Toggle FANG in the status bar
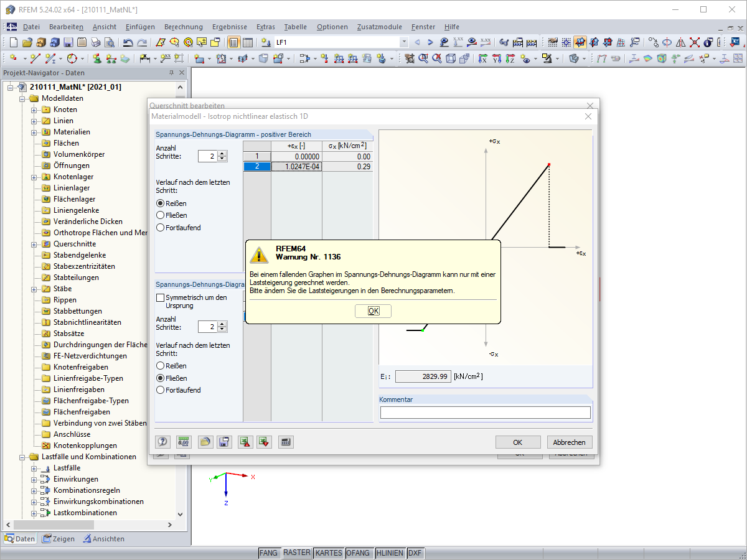This screenshot has width=747, height=560. [268, 553]
